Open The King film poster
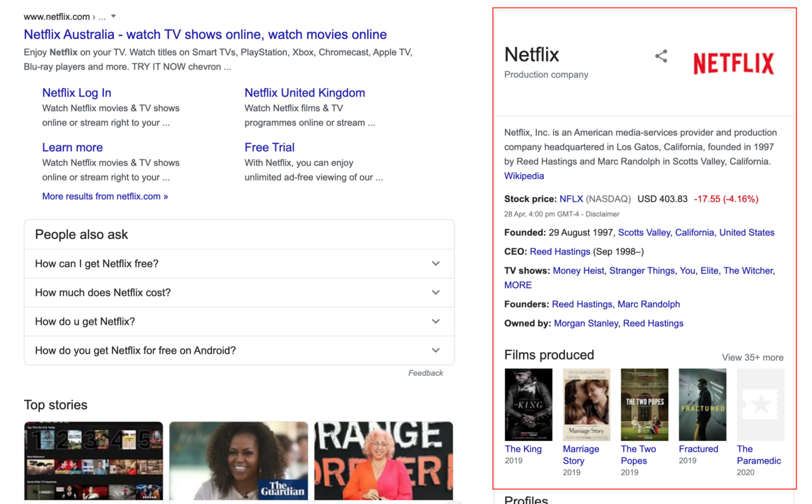The width and height of the screenshot is (812, 504). coord(528,405)
